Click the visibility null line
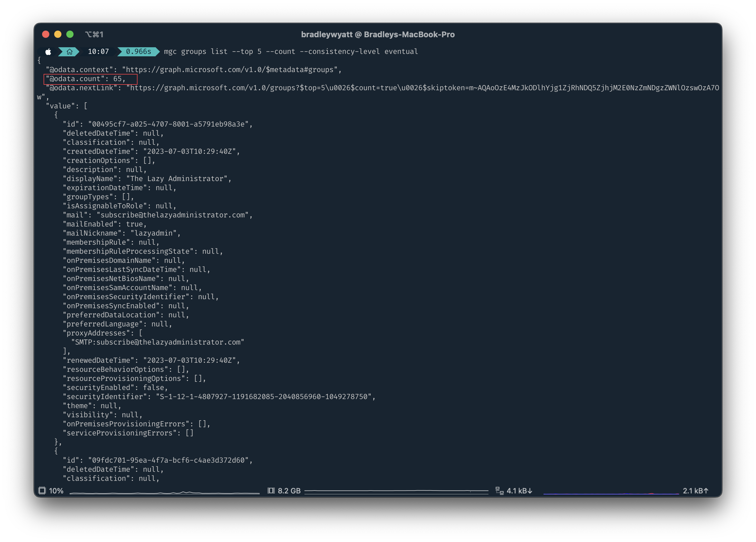Image resolution: width=756 pixels, height=542 pixels. click(103, 415)
